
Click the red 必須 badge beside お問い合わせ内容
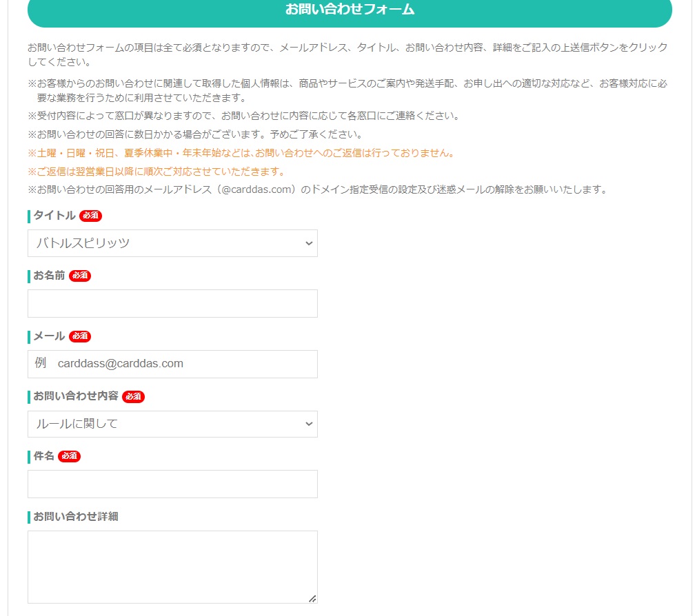pyautogui.click(x=133, y=396)
